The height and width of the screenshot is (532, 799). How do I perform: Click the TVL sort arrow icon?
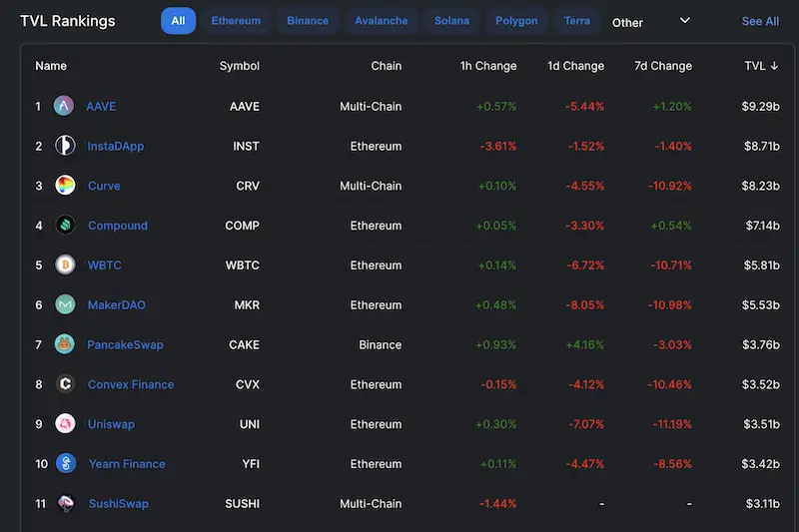(x=775, y=66)
